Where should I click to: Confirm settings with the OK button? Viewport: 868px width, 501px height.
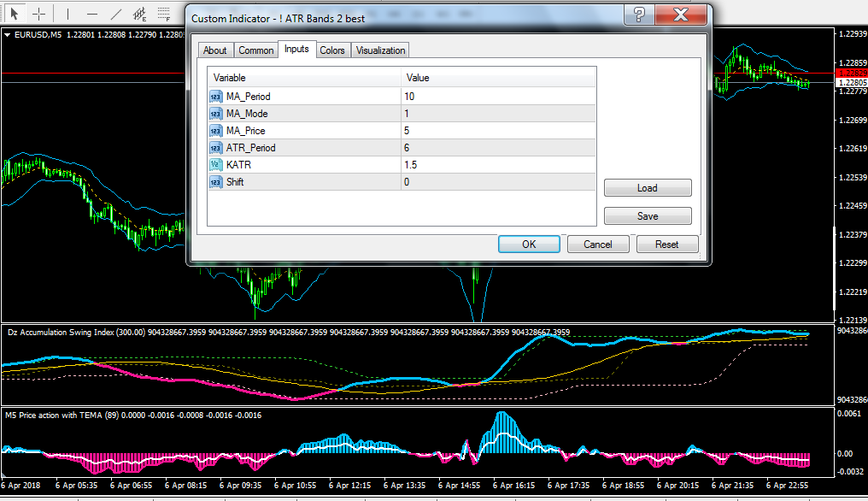click(529, 245)
